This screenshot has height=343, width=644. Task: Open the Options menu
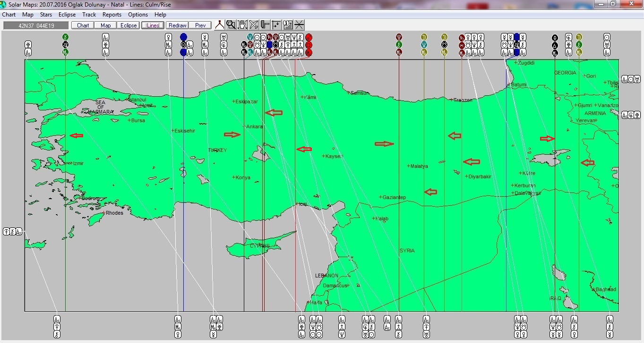(138, 15)
